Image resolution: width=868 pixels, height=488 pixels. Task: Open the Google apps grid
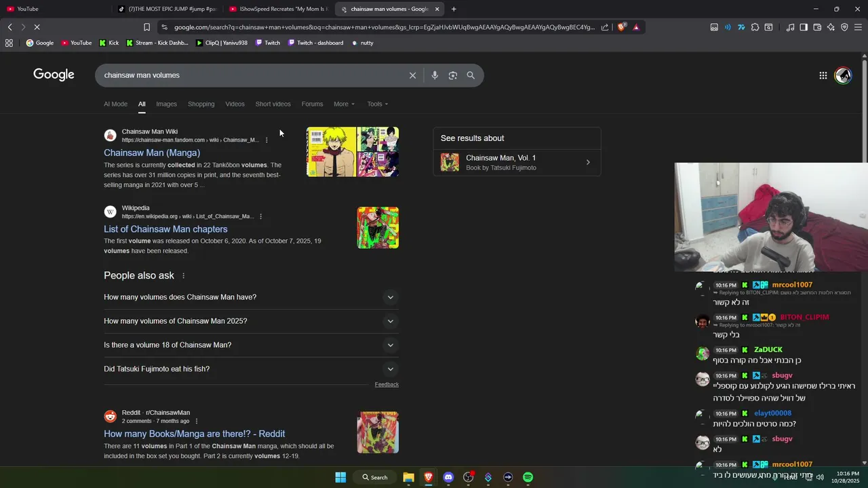coord(823,75)
